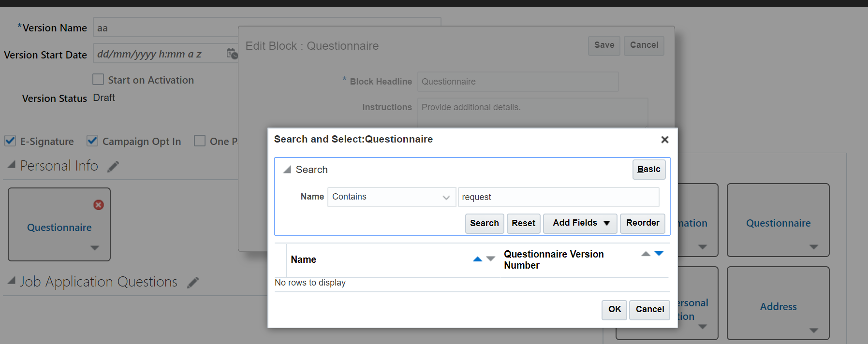Image resolution: width=868 pixels, height=344 pixels.
Task: Confirm selection with OK
Action: click(x=615, y=310)
